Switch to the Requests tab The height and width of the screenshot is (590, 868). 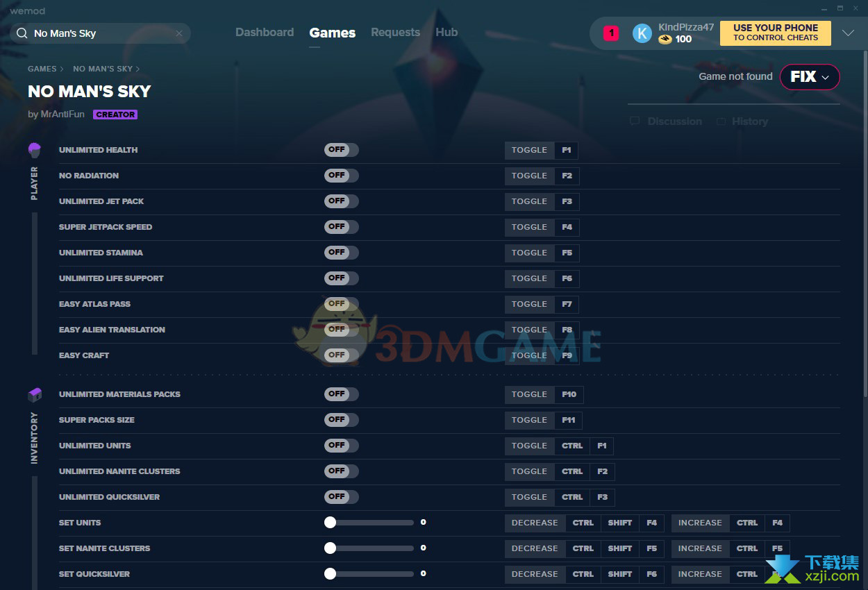(395, 33)
